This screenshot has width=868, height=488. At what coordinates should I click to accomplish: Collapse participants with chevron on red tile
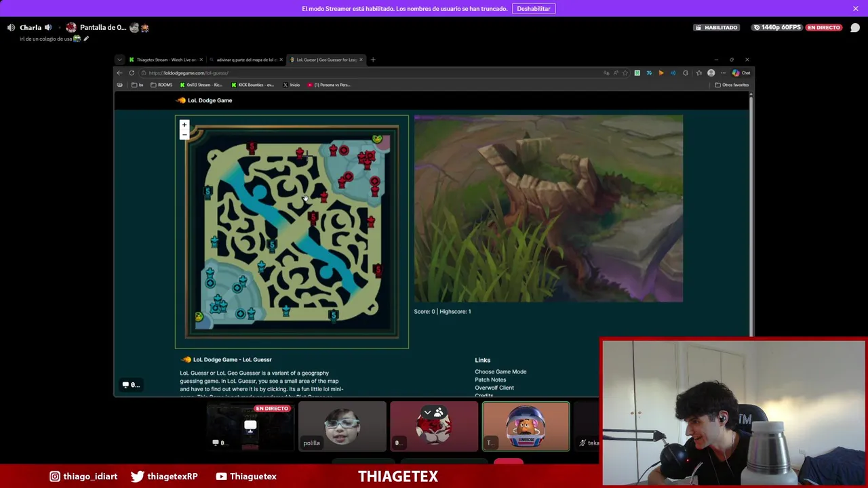click(x=427, y=412)
